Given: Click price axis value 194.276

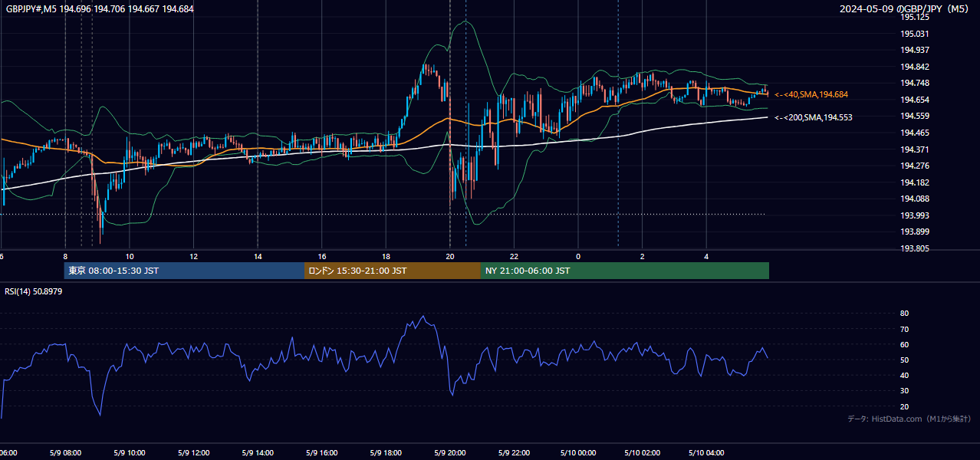Looking at the screenshot, I should pyautogui.click(x=914, y=166).
